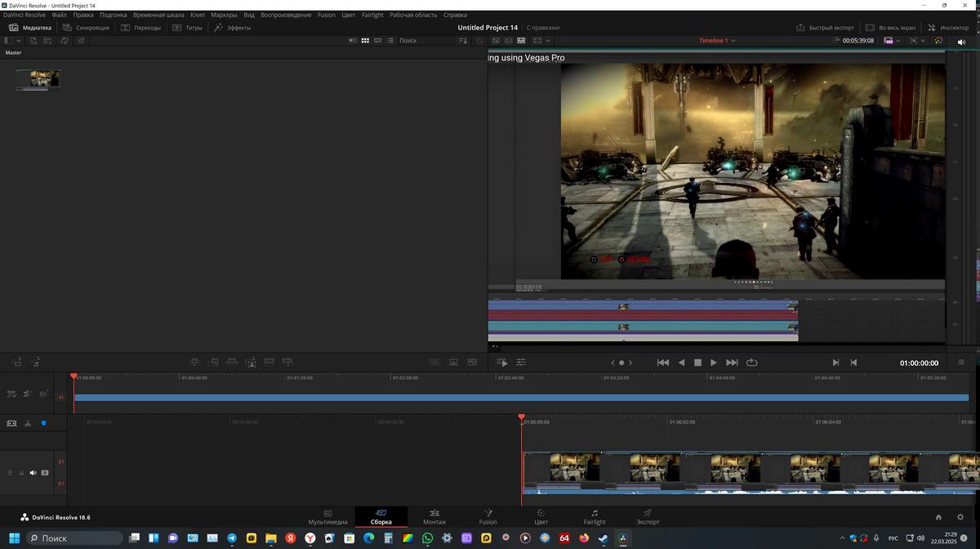Open Telegram from the Windows taskbar

tap(232, 538)
